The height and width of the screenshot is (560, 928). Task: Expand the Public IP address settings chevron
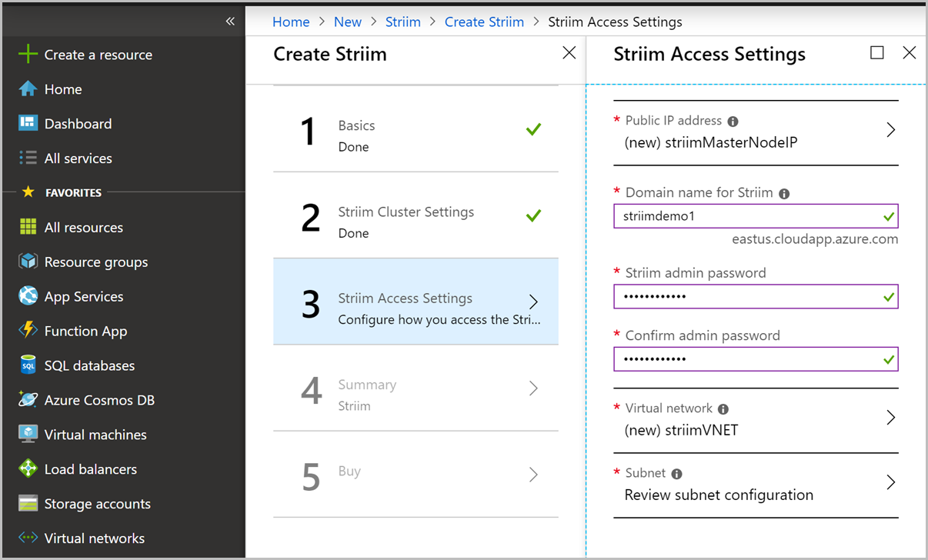tap(891, 129)
